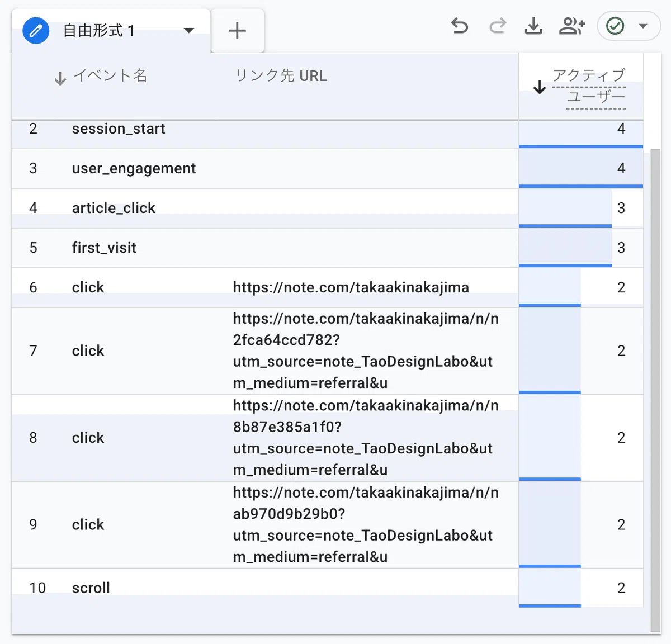Download the exploration data
Viewport: 671px width, 644px height.
point(533,26)
